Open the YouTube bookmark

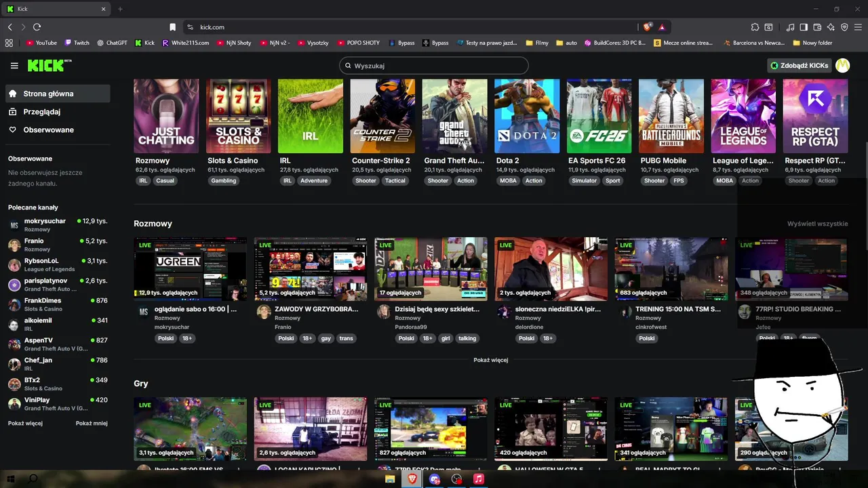point(41,43)
